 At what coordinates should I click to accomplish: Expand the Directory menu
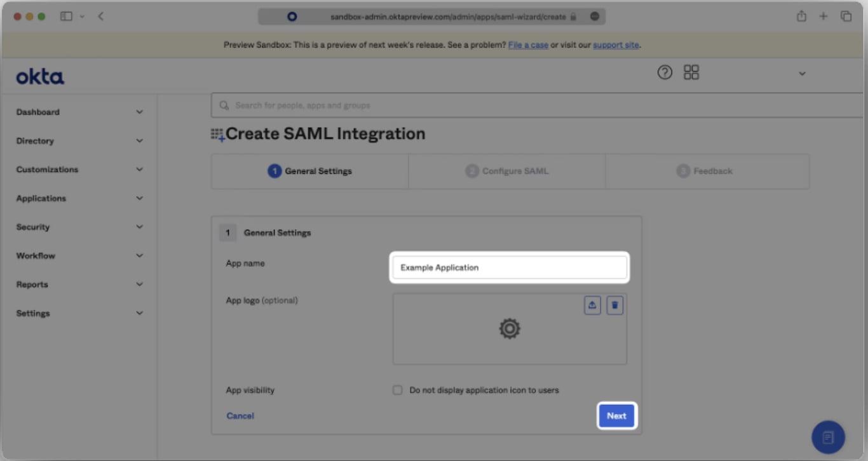click(x=79, y=141)
